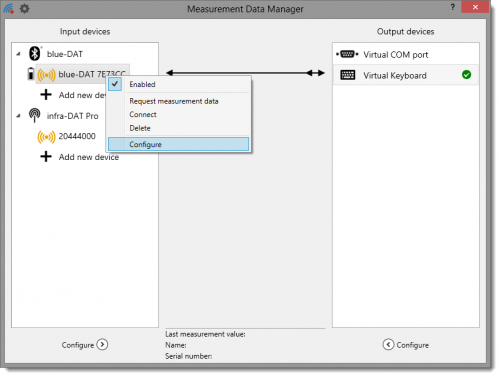Open the settings gear in title bar
The image size is (500, 377).
24,9
